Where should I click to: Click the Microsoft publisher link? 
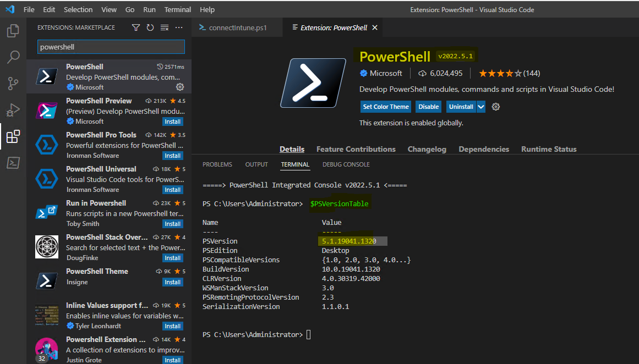click(x=381, y=73)
